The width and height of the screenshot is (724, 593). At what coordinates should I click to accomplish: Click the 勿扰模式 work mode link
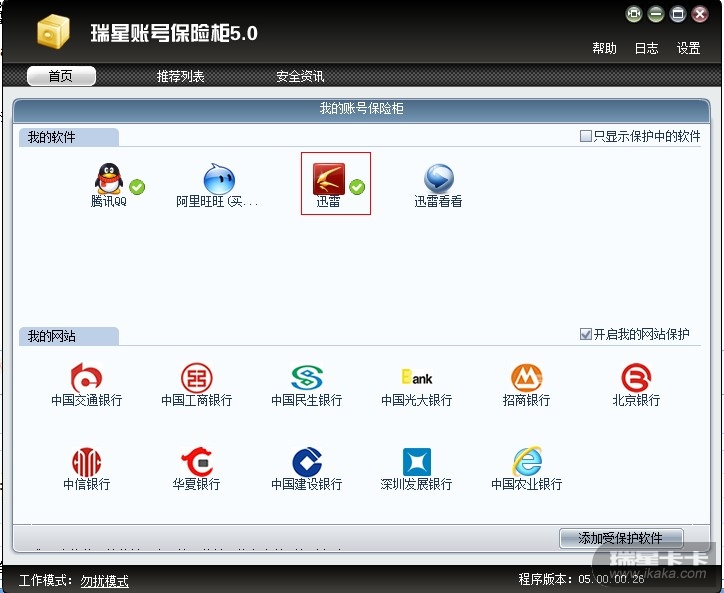pyautogui.click(x=104, y=581)
